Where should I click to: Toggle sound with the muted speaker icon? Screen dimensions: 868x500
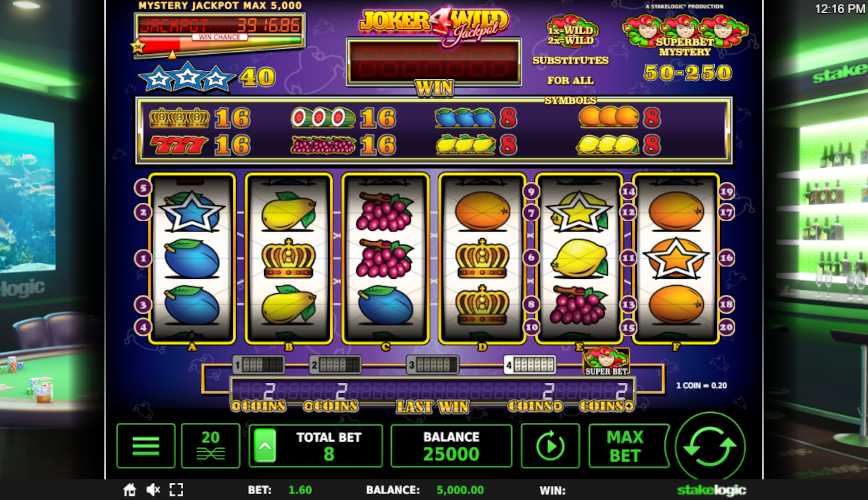point(153,489)
